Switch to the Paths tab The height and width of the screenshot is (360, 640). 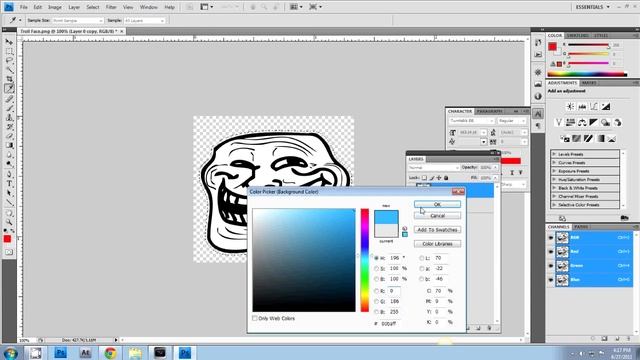pyautogui.click(x=581, y=227)
